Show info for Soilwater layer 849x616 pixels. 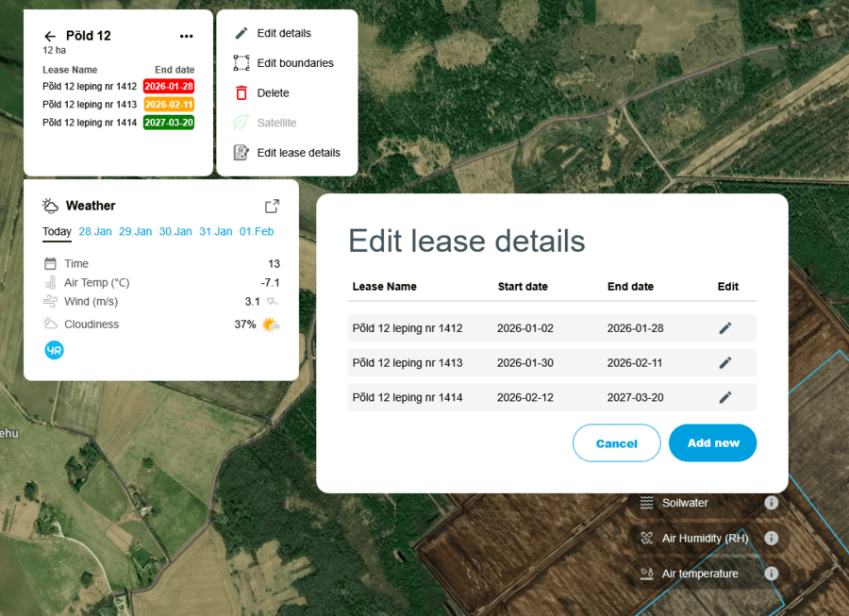click(x=771, y=503)
